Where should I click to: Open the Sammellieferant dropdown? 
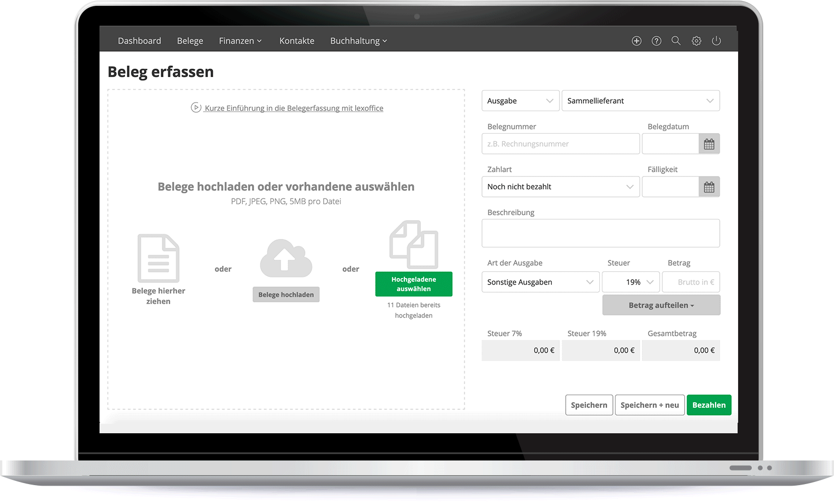(640, 101)
